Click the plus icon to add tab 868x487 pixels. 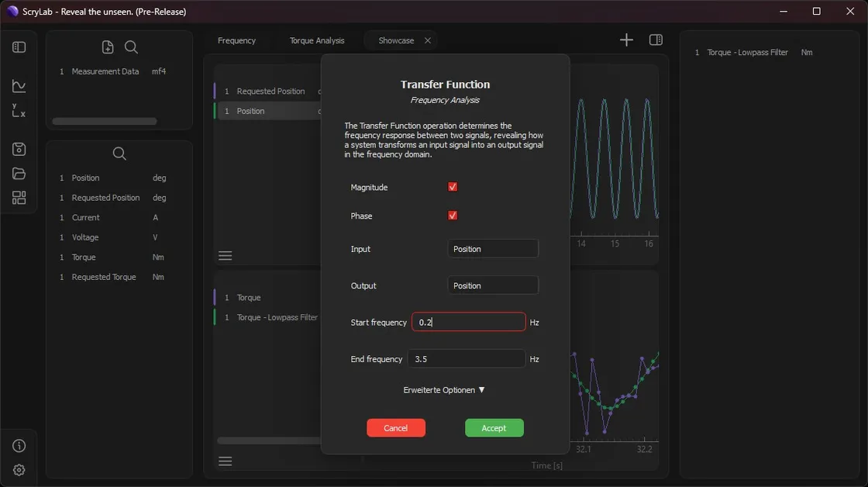pos(626,40)
